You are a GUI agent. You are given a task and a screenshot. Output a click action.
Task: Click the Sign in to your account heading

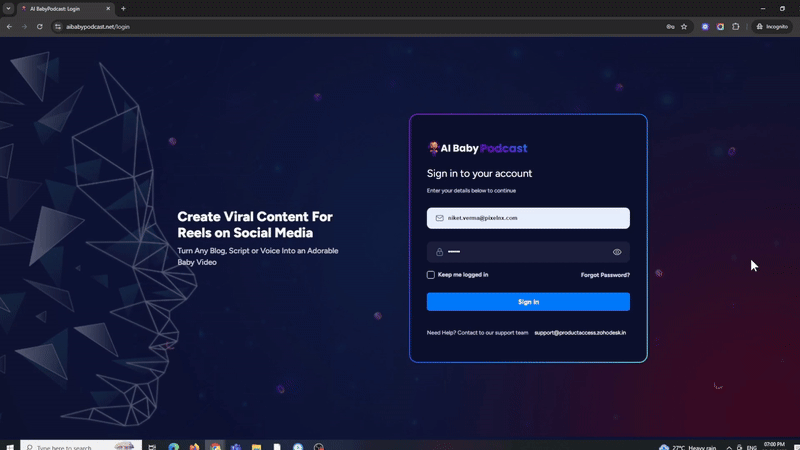[x=479, y=173]
